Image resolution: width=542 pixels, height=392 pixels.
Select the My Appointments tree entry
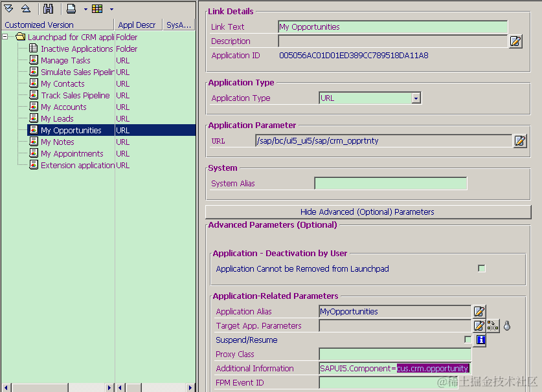72,154
